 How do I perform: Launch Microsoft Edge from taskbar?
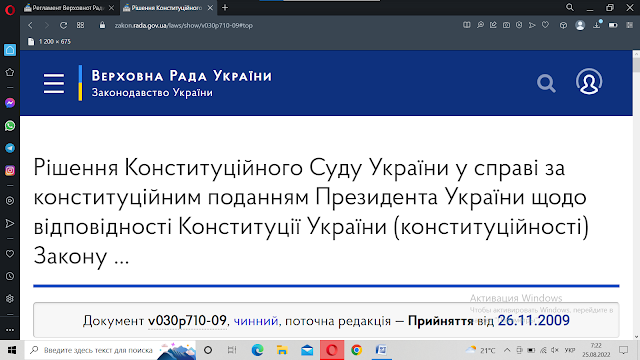pyautogui.click(x=258, y=350)
